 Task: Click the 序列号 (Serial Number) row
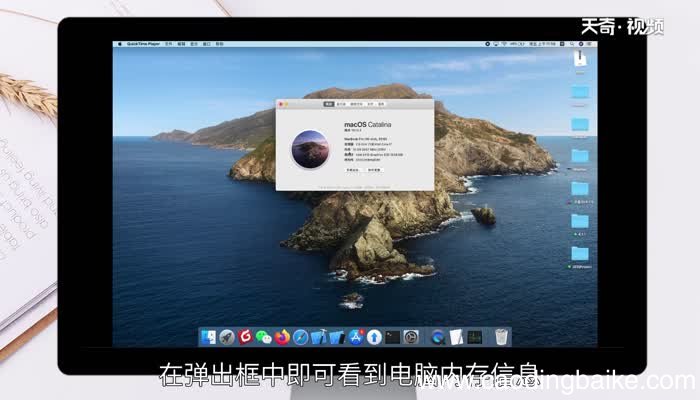click(362, 159)
